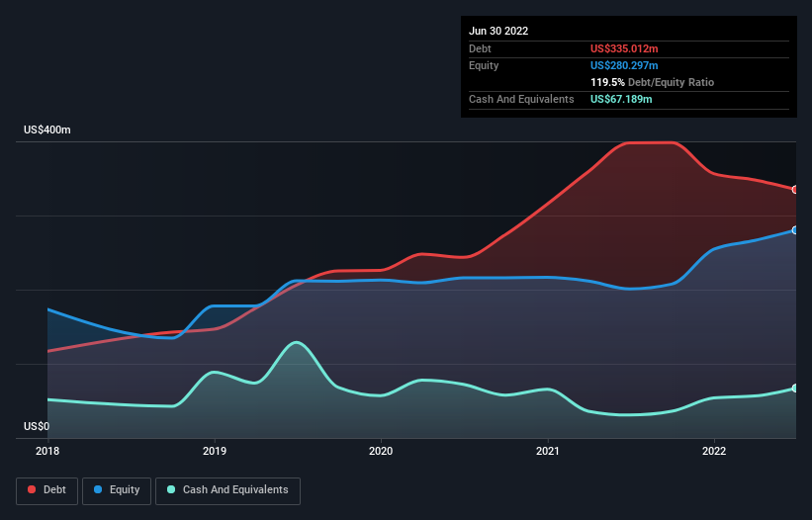Click the red Debt endpoint marker
This screenshot has width=812, height=520.
click(x=795, y=190)
